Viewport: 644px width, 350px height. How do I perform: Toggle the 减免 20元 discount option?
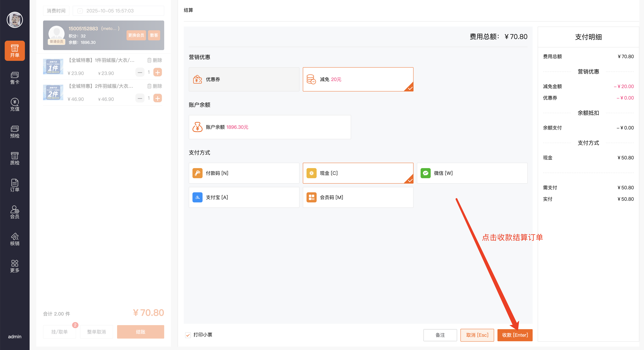[x=358, y=79]
